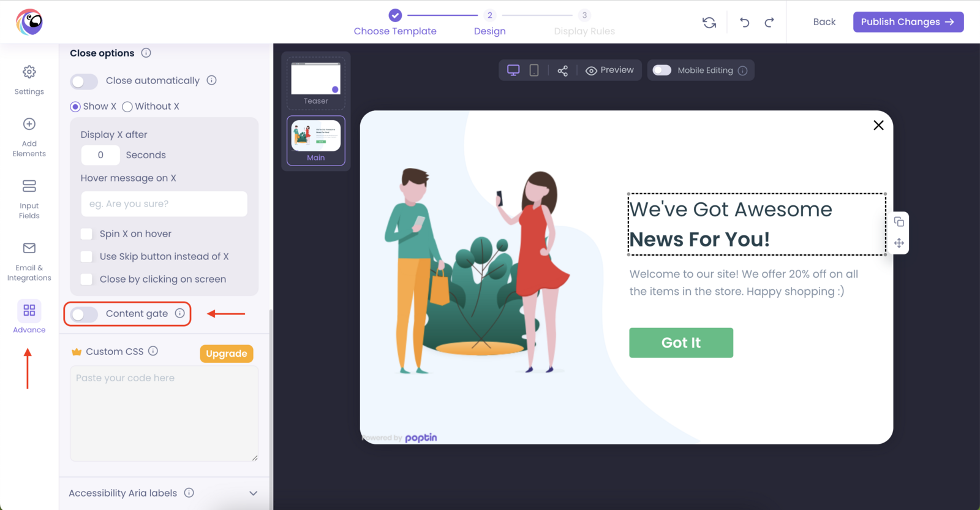Click the Back button
Image resolution: width=980 pixels, height=510 pixels.
(824, 22)
